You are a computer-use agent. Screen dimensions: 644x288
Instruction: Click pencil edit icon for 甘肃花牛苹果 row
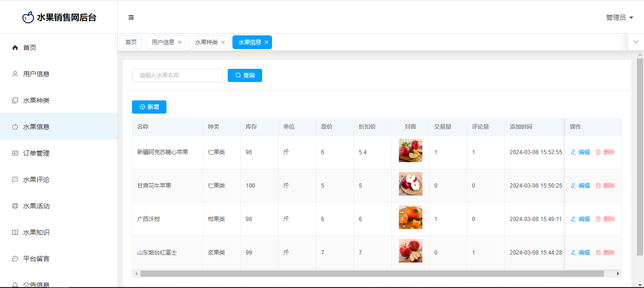[573, 186]
